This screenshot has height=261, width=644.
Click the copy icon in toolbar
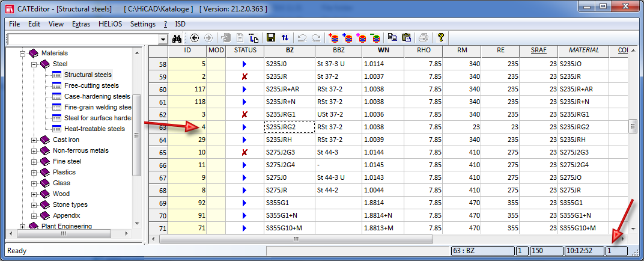[393, 38]
